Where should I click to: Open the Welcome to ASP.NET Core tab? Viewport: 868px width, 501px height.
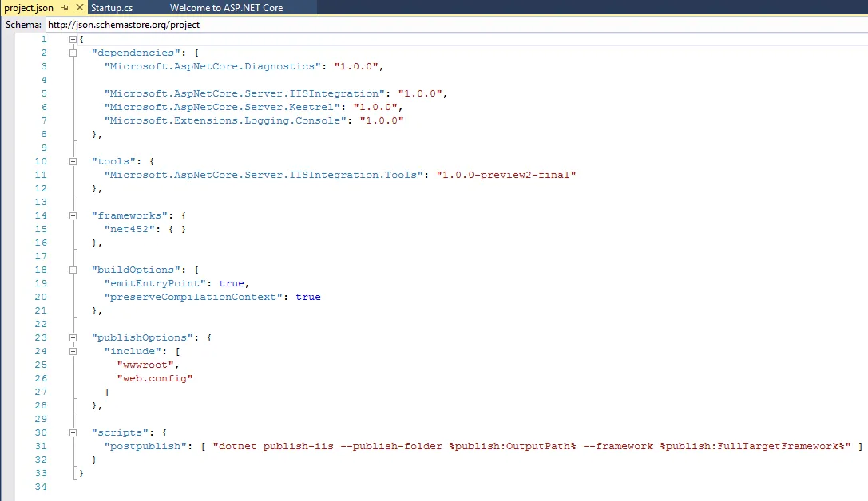[x=226, y=8]
